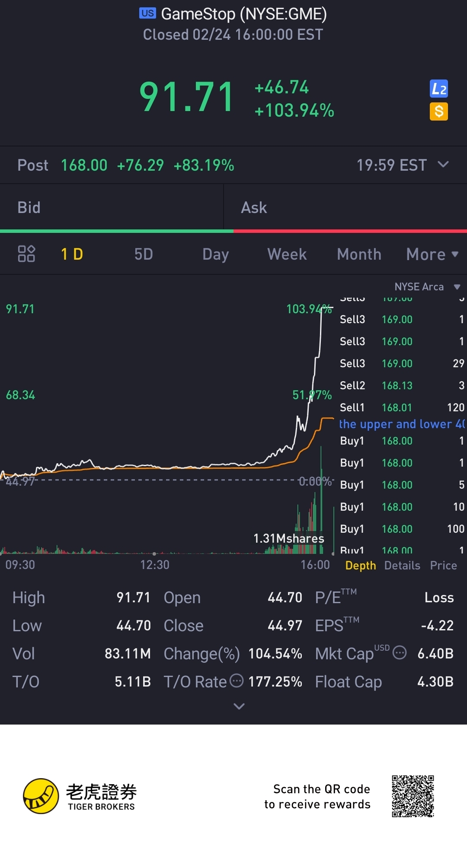Open the chart layout grid icon

[26, 254]
